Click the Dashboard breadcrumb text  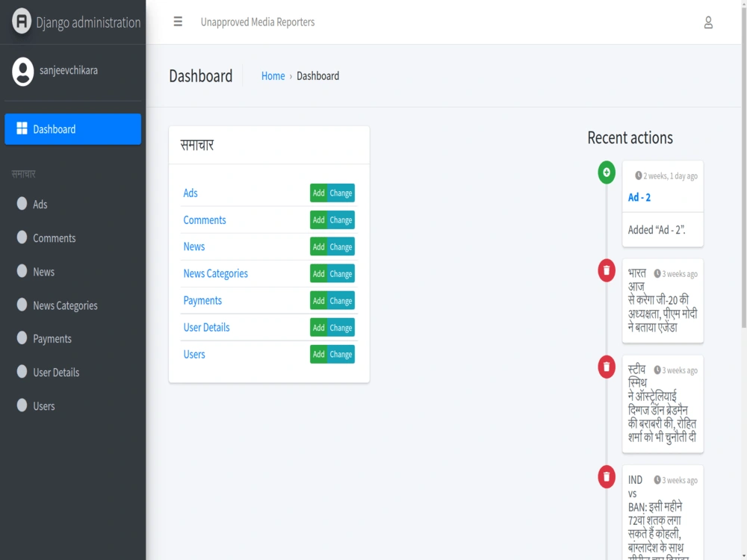tap(317, 76)
